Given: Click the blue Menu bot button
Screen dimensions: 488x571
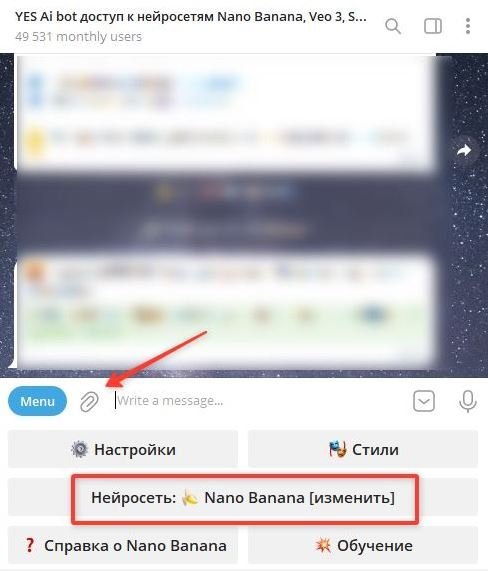Looking at the screenshot, I should 38,401.
